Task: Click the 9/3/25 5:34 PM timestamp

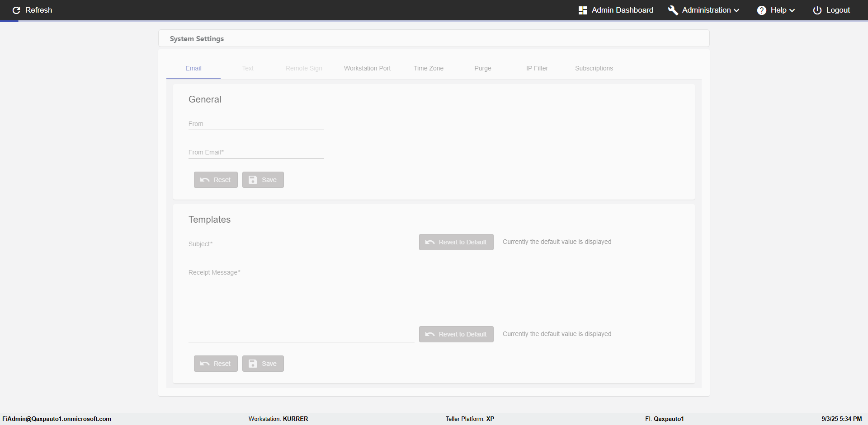Action: pyautogui.click(x=842, y=419)
